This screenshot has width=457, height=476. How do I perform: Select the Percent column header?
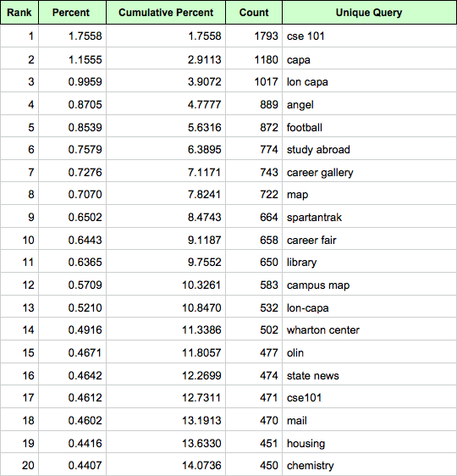(72, 13)
